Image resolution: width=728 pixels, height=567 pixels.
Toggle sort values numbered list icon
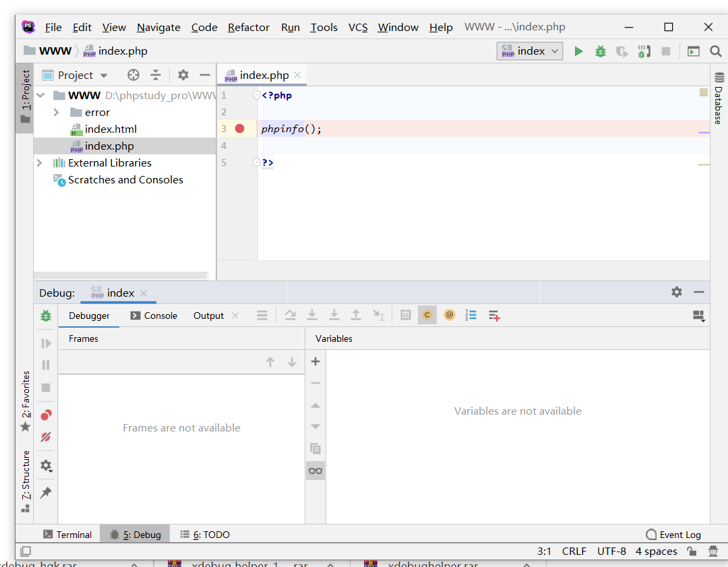click(x=471, y=316)
